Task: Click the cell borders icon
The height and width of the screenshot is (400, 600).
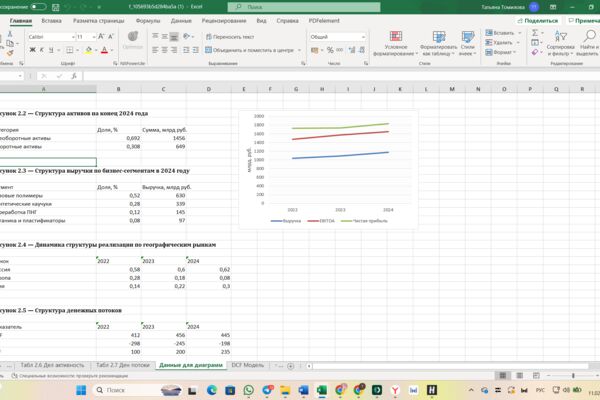Action: [69, 50]
